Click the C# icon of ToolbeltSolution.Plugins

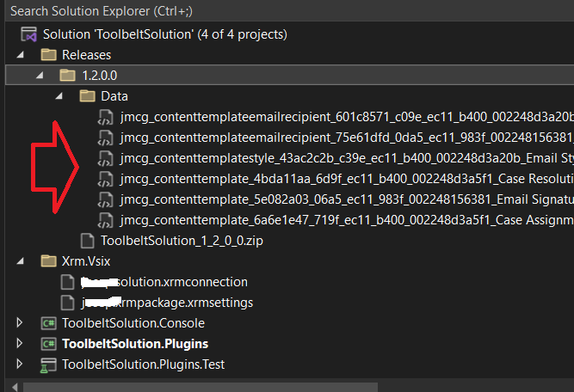(48, 344)
